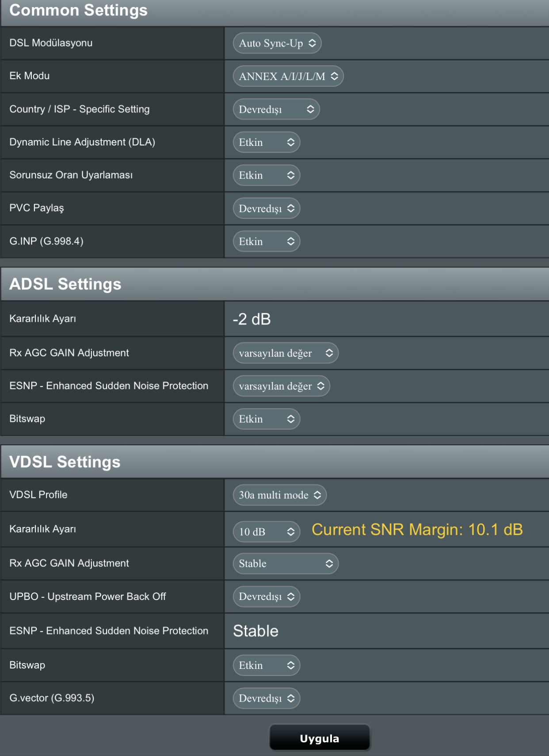Click the ADSL Settings section header
This screenshot has height=756, width=549.
click(x=65, y=284)
